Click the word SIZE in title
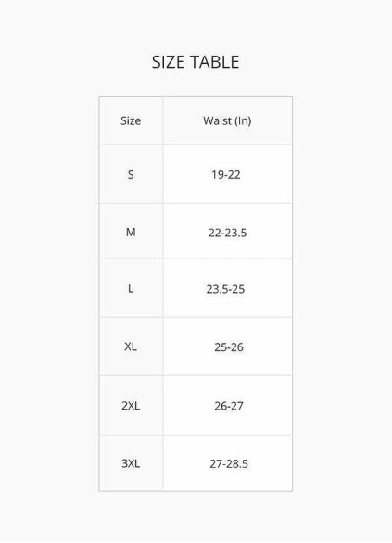Image resolution: width=392 pixels, height=543 pixels. point(169,62)
